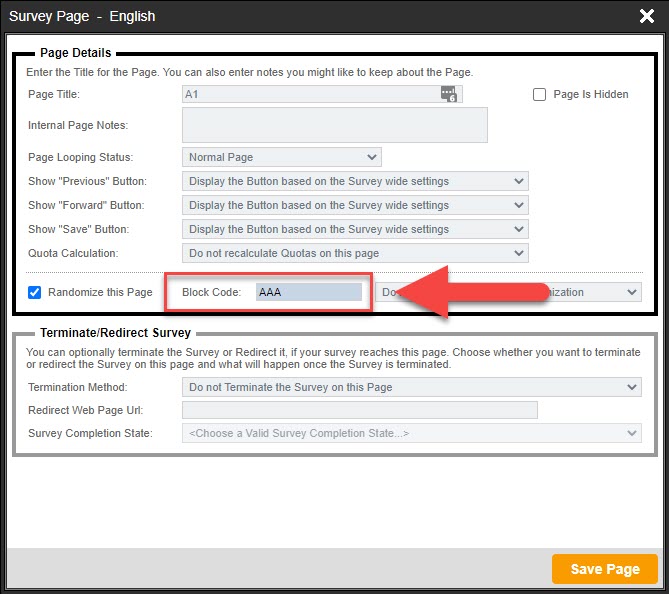The width and height of the screenshot is (669, 594).
Task: Open the Quota Calculation dropdown
Action: (355, 253)
